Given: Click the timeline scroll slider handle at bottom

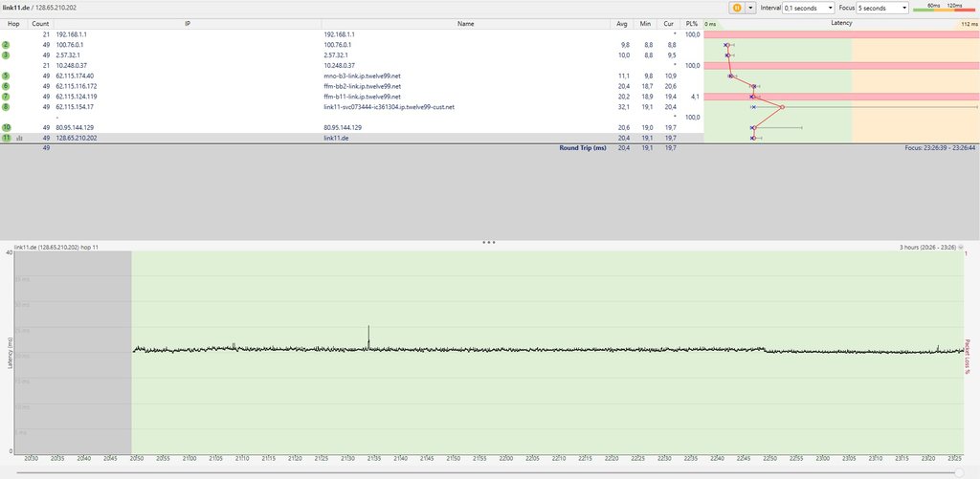Looking at the screenshot, I should coord(960,472).
